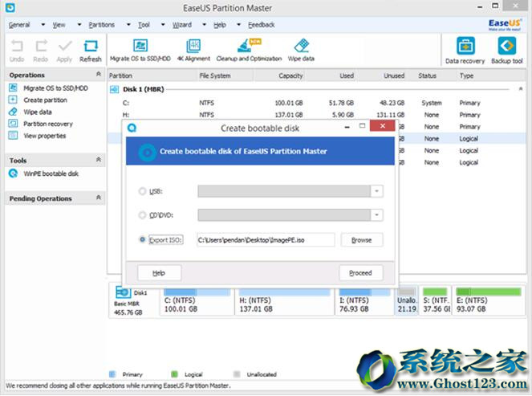Image resolution: width=532 pixels, height=396 pixels.
Task: Click the EaseUS logo in menu bar
Action: [x=505, y=24]
